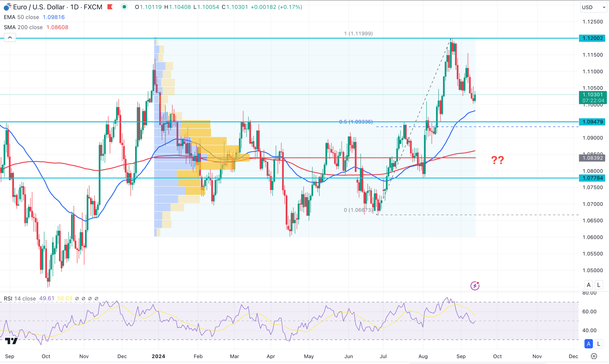
Task: Select the red ?? text annotation
Action: pyautogui.click(x=497, y=160)
